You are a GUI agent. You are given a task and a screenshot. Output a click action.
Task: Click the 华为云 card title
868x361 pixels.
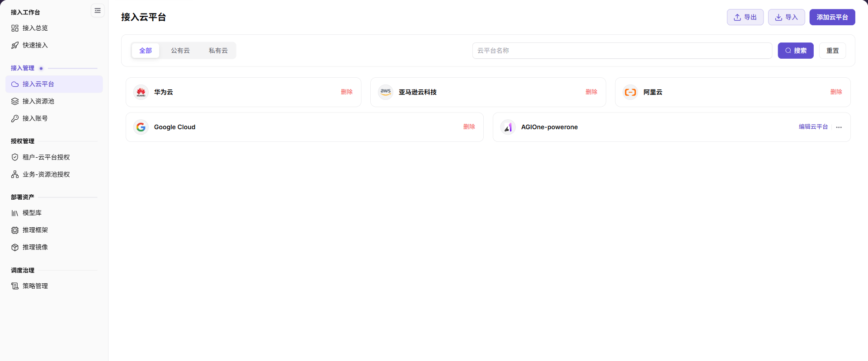(x=164, y=92)
